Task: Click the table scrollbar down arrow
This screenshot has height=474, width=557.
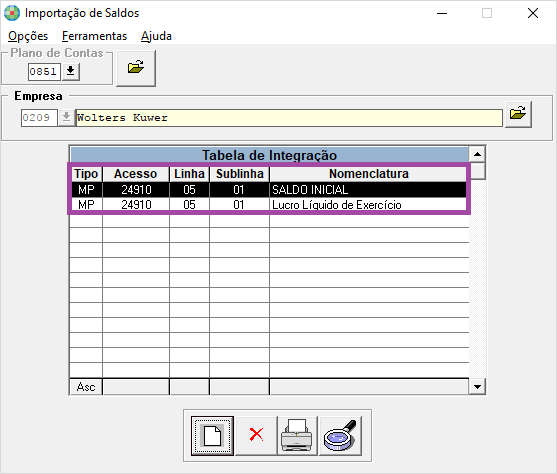Action: point(477,387)
